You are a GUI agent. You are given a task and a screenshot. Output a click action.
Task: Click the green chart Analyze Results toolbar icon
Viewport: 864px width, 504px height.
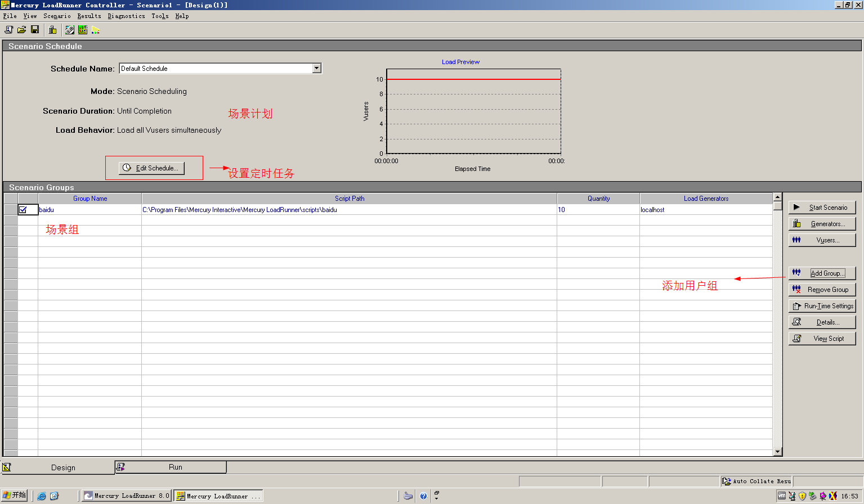click(x=83, y=29)
